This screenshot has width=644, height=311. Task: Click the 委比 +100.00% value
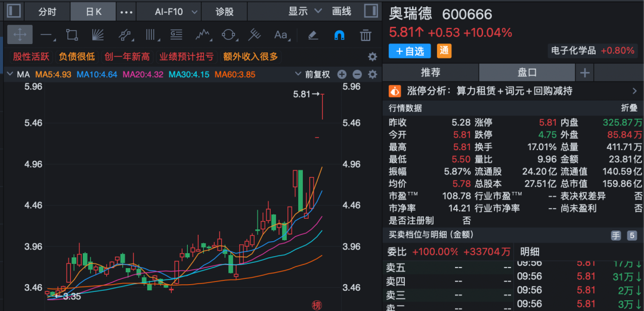(435, 251)
